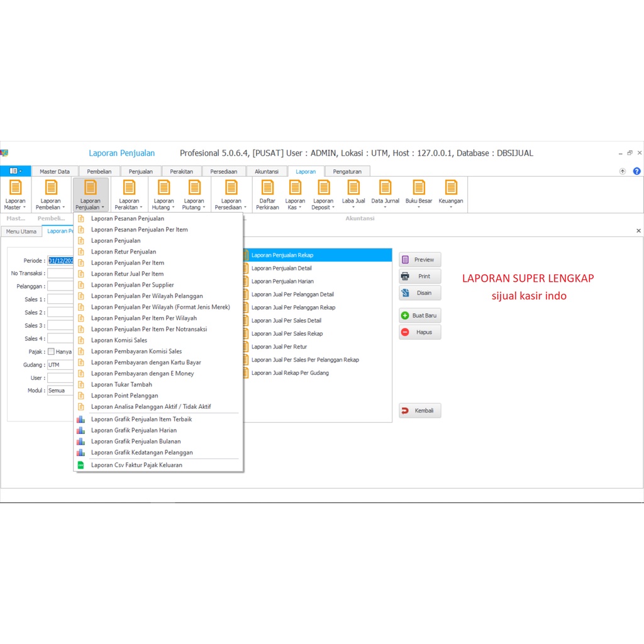This screenshot has width=644, height=644.
Task: Click the Kembali button
Action: coord(419,411)
